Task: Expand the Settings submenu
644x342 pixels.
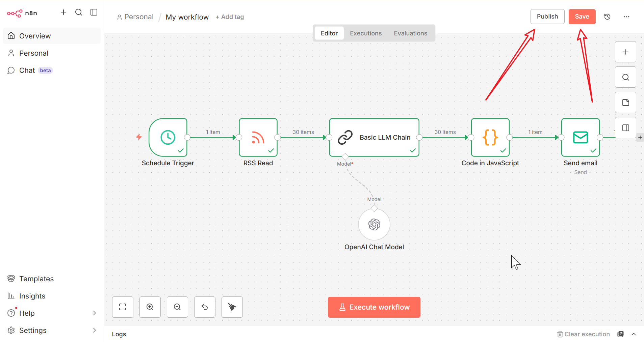Action: coord(94,330)
